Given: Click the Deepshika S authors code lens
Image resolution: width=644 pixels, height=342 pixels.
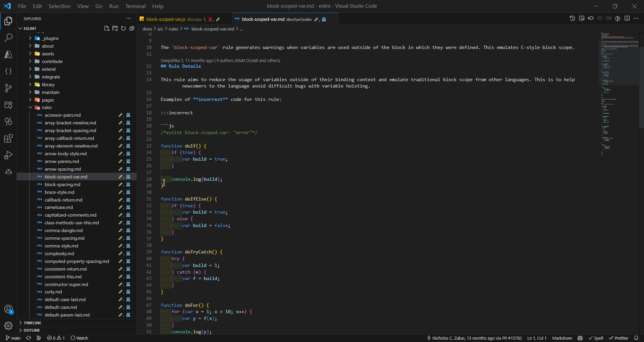Looking at the screenshot, I should coord(220,60).
